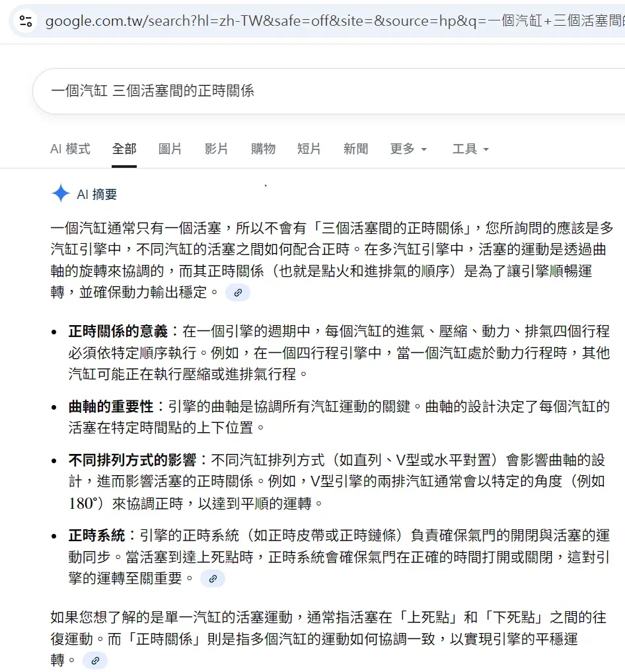
Task: Open source link icon after first summary paragraph
Action: 238,292
